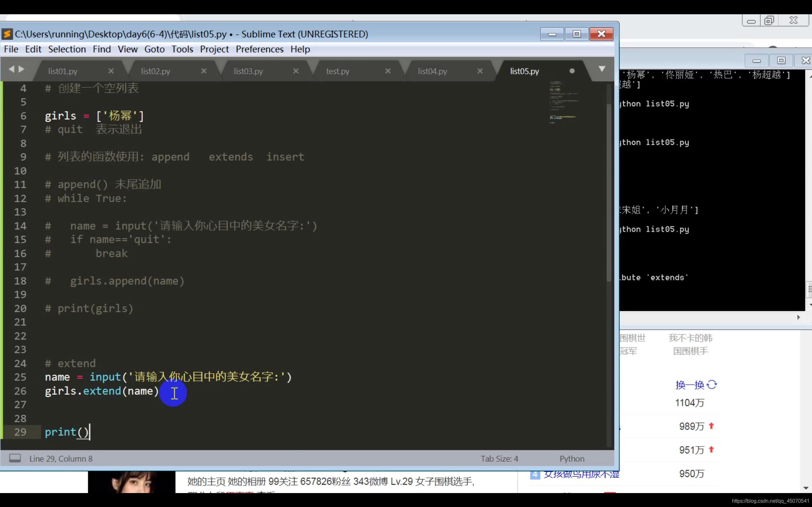Close the list01.py tab
The width and height of the screenshot is (812, 507).
click(111, 71)
